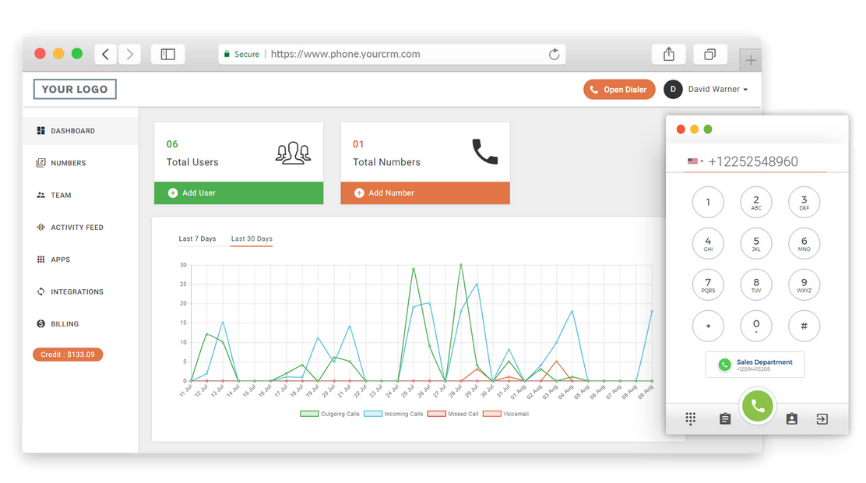Tap dialer key 7 PQRS

[708, 285]
